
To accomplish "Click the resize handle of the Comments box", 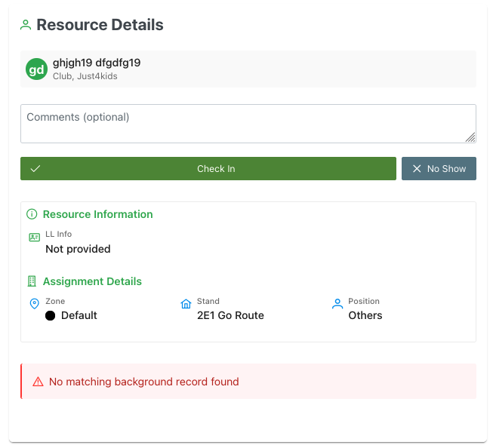I will click(x=470, y=137).
